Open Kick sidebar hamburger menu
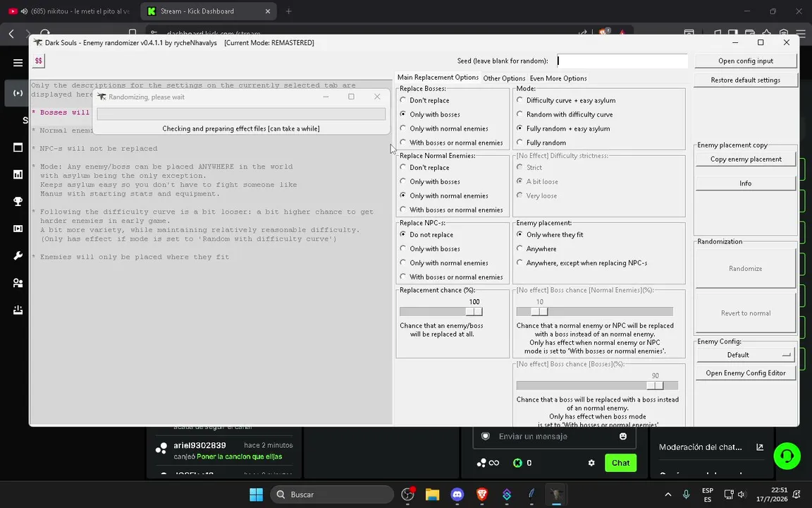 point(18,63)
